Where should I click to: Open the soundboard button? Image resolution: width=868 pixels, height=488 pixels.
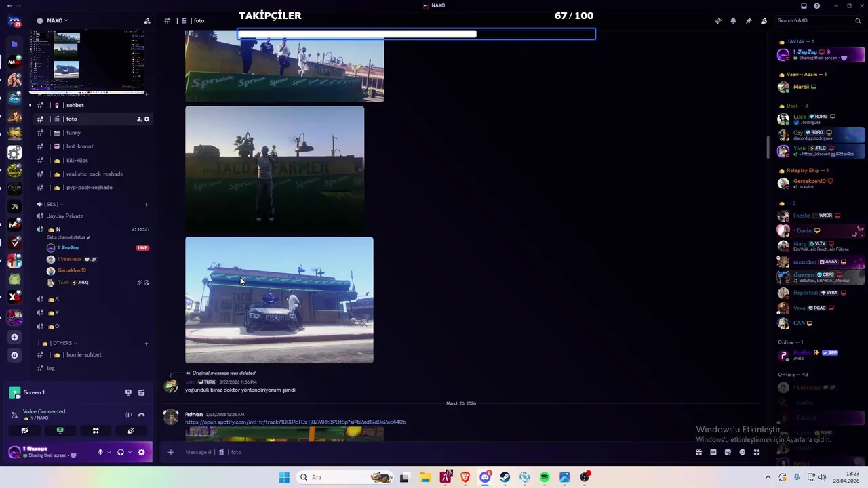[x=131, y=430]
